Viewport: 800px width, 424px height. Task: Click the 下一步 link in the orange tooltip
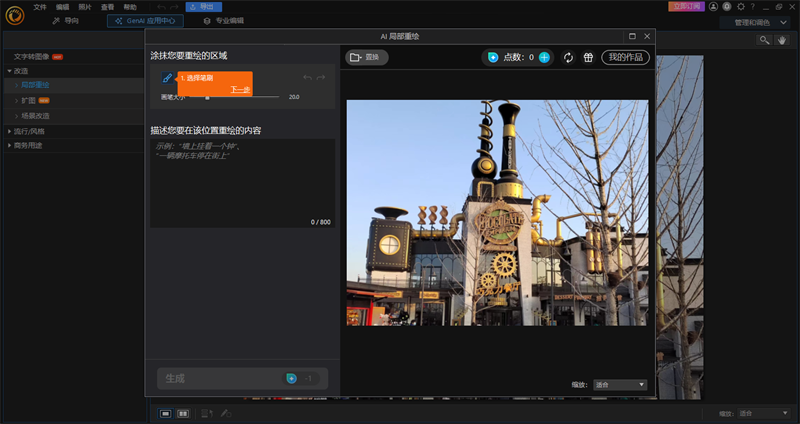240,90
